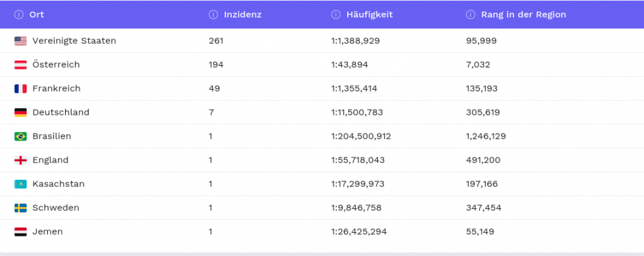Click the France flag icon
644x256 pixels.
click(x=21, y=88)
